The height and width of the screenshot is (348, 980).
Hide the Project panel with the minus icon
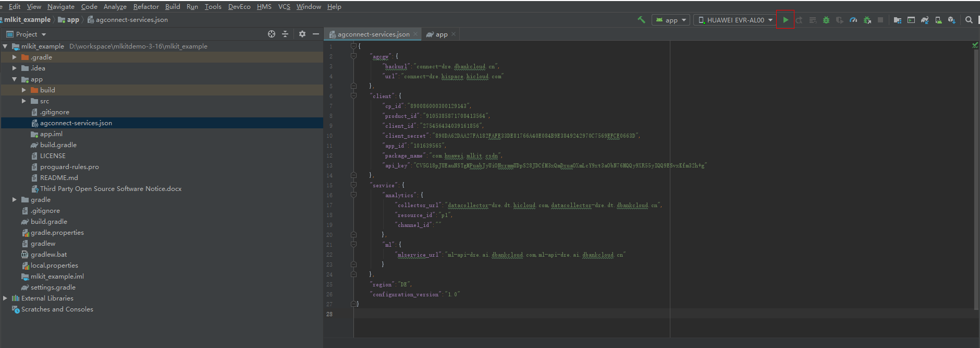click(316, 34)
